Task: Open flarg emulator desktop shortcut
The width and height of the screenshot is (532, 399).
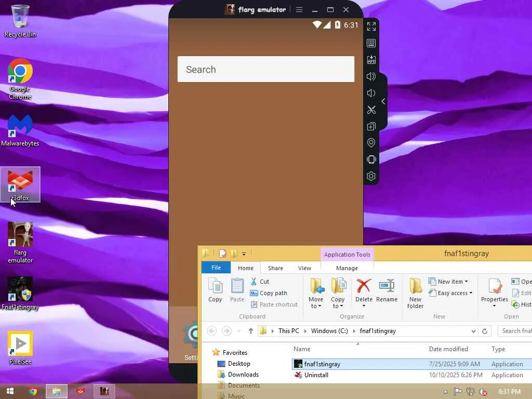Action: tap(20, 243)
